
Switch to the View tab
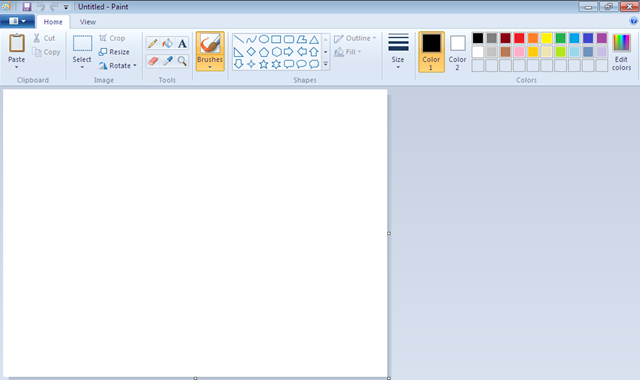(x=88, y=22)
